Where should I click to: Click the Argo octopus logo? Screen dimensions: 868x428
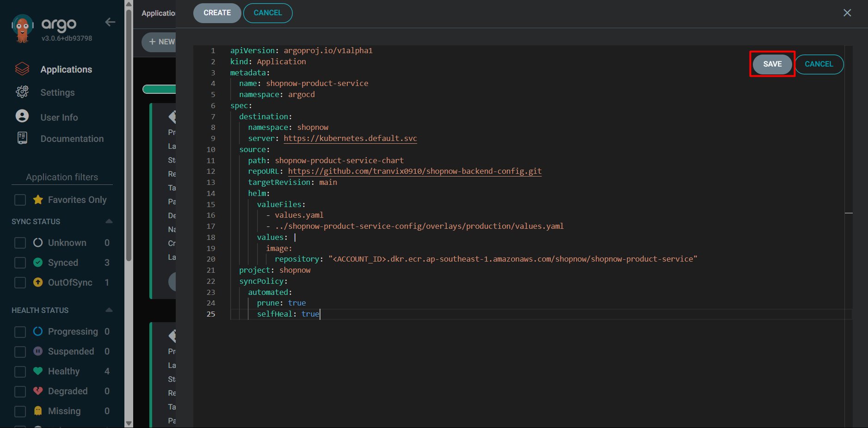[x=22, y=29]
